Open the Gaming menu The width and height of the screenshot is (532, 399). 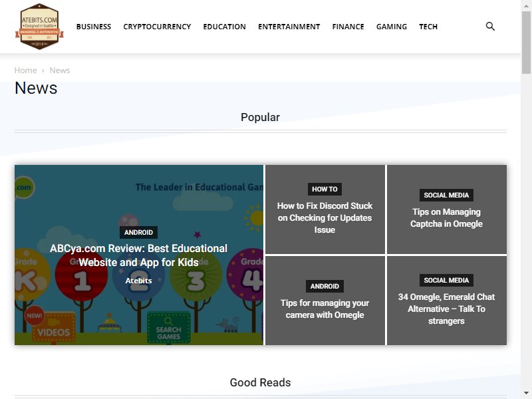point(392,27)
